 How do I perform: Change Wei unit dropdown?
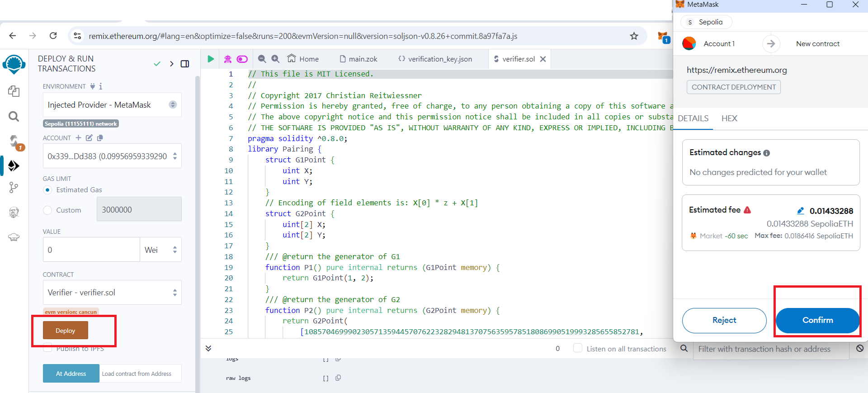click(x=160, y=250)
